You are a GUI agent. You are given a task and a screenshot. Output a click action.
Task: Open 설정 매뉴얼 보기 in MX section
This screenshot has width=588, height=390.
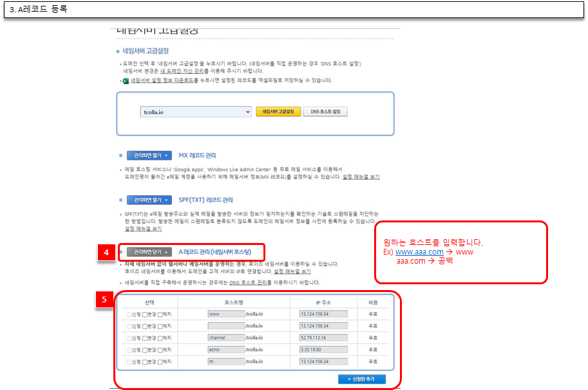361,177
